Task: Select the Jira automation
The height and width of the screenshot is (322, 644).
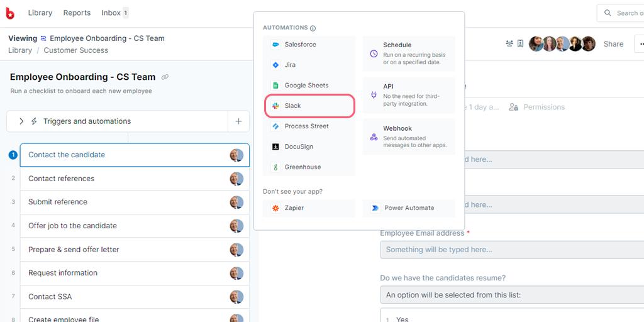Action: click(x=309, y=65)
